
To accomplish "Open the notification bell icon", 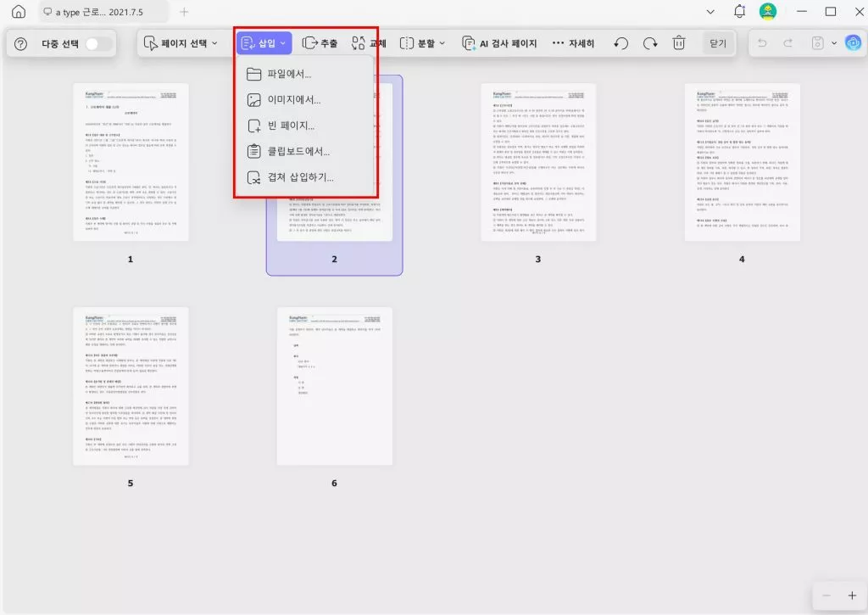I will (x=739, y=12).
